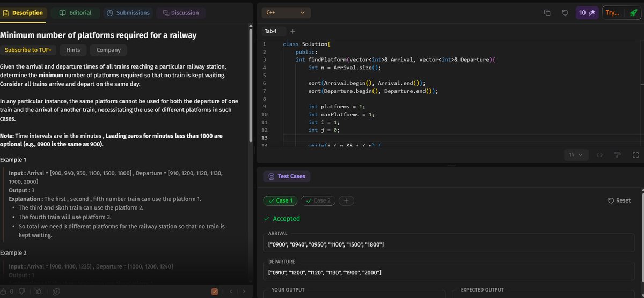Copy code using the copy icon
644x298 pixels.
click(547, 13)
